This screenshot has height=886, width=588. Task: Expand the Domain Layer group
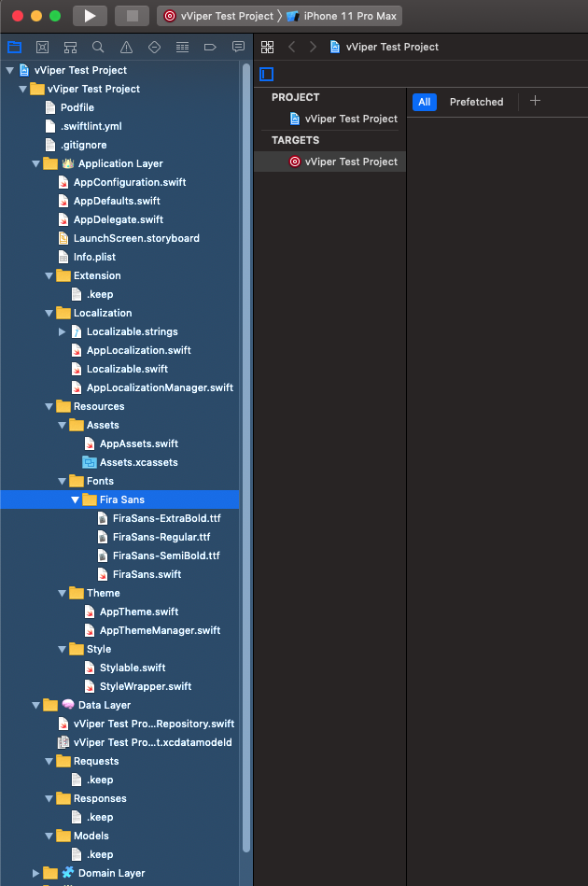(36, 873)
